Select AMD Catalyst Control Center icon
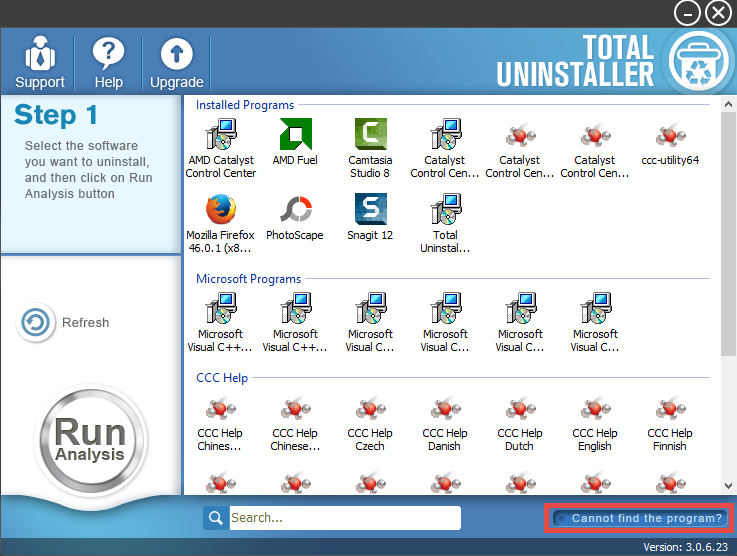The image size is (737, 556). [x=220, y=135]
